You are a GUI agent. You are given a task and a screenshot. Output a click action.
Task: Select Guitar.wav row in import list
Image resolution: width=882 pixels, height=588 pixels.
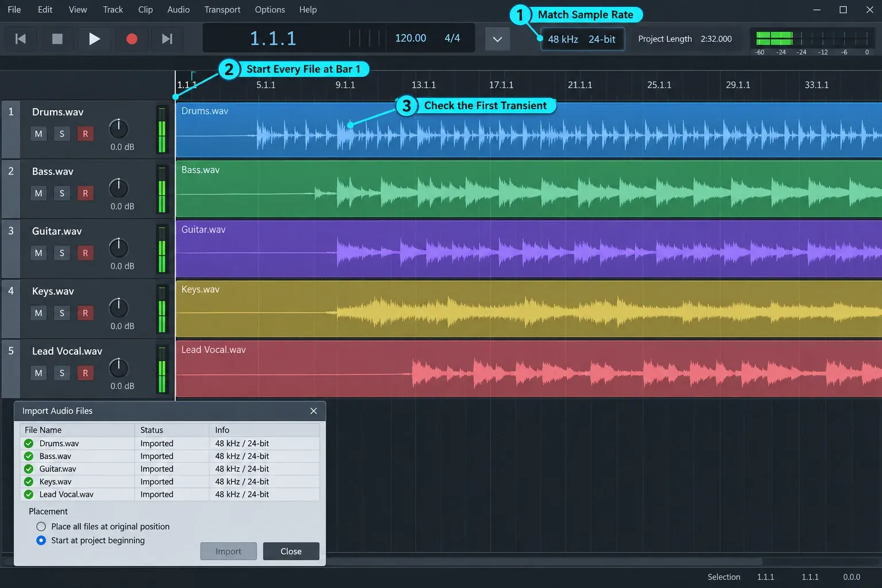click(x=170, y=469)
